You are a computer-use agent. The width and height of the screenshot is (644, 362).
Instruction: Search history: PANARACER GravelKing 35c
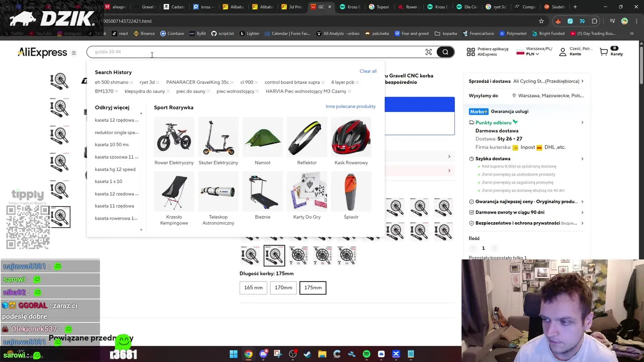click(x=197, y=82)
